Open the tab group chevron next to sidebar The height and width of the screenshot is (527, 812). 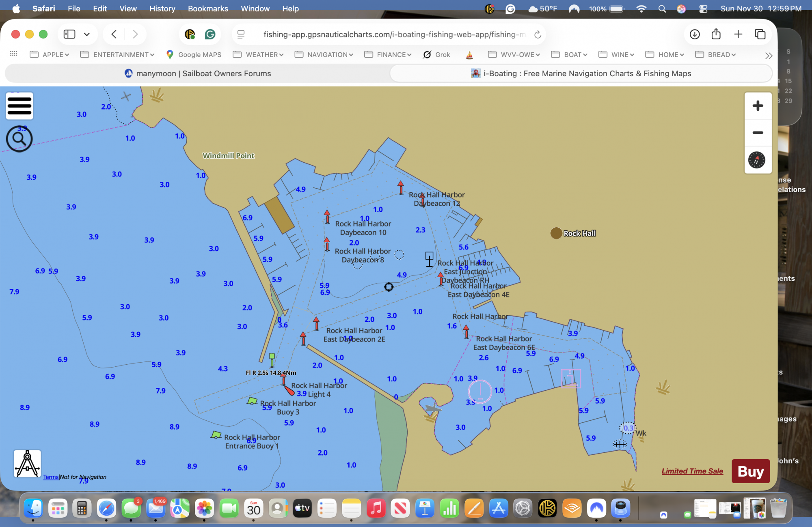coord(86,34)
